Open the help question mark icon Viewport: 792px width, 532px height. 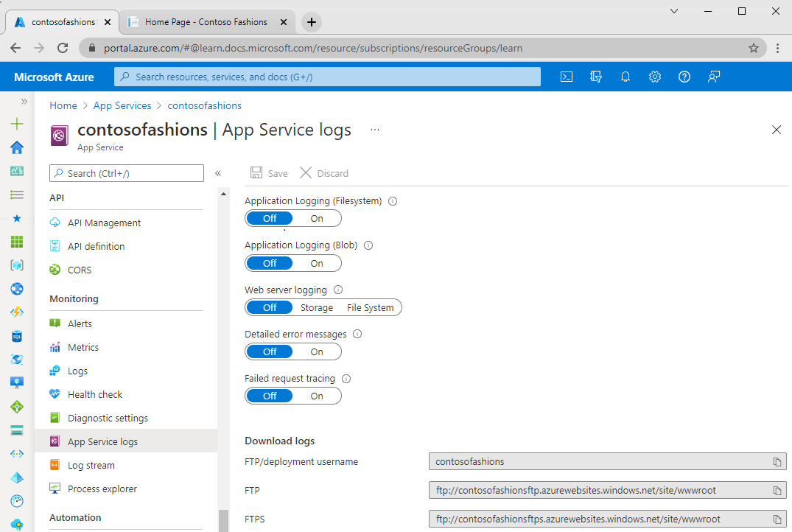[x=684, y=77]
